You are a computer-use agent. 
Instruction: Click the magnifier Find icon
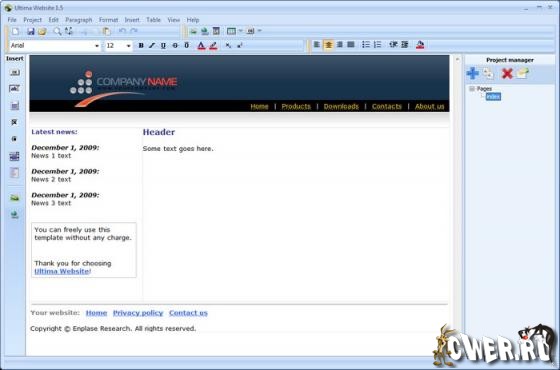pyautogui.click(x=57, y=31)
